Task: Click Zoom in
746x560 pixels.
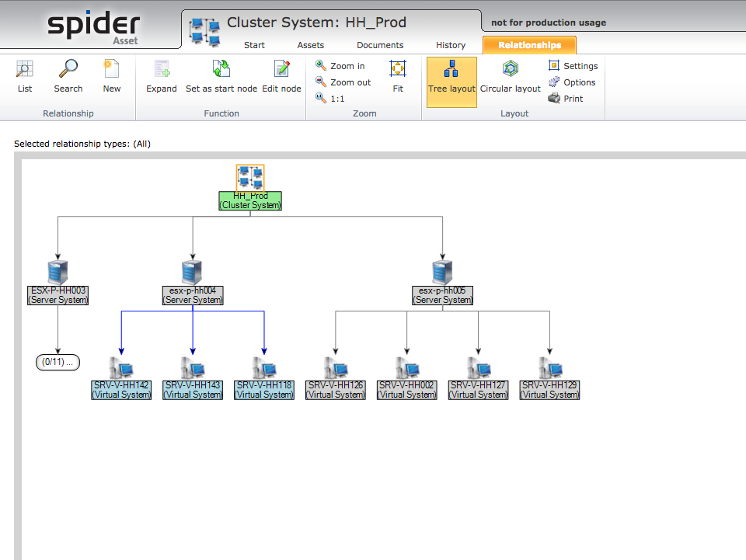Action: point(340,66)
